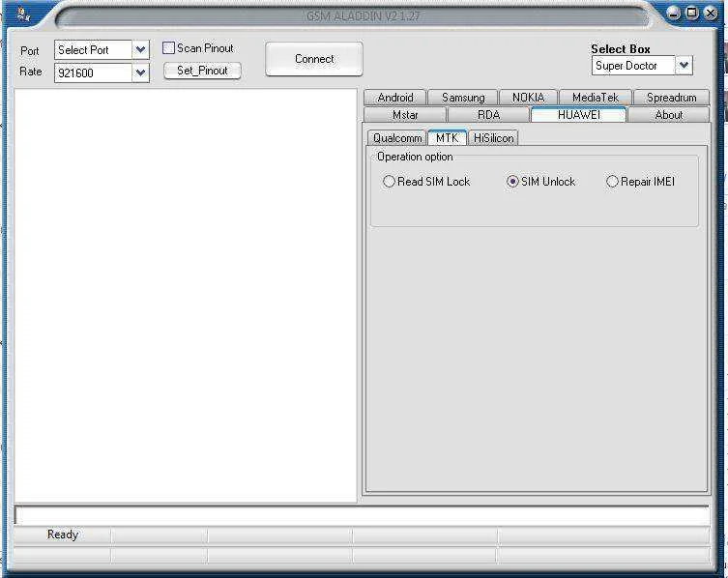
Task: Select the MTK sub-tab
Action: pos(447,138)
